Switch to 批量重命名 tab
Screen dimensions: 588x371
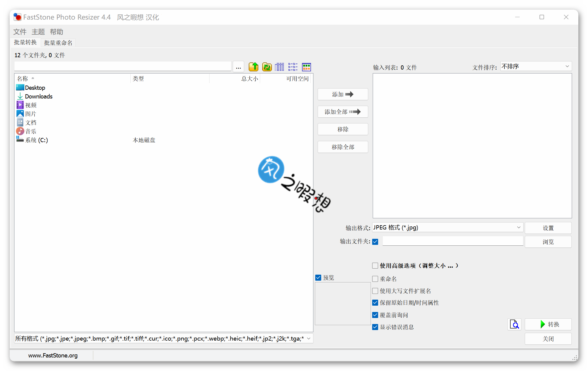pos(58,43)
